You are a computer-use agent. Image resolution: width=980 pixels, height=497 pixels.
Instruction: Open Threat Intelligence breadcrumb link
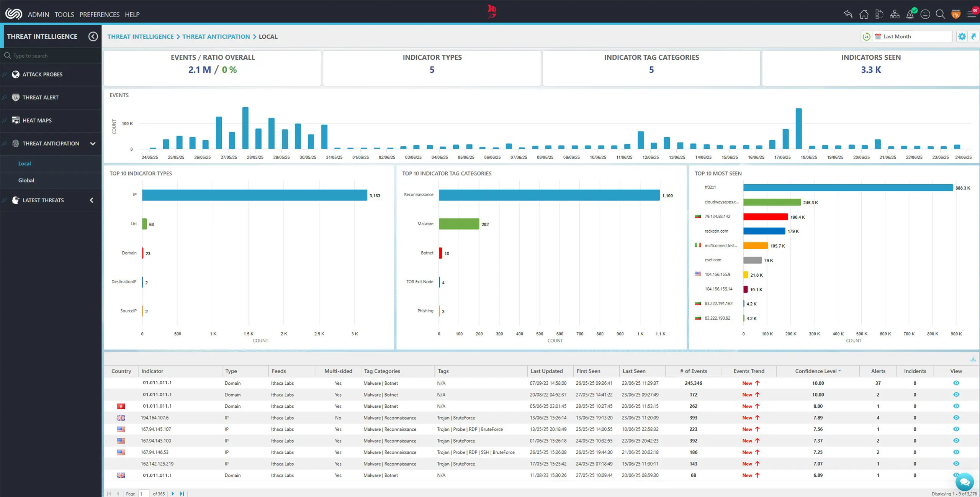tap(141, 36)
